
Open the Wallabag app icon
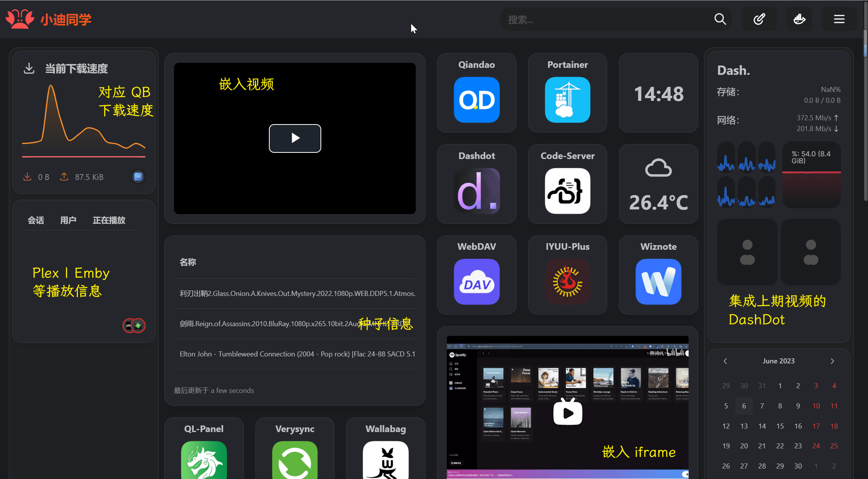[x=386, y=460]
